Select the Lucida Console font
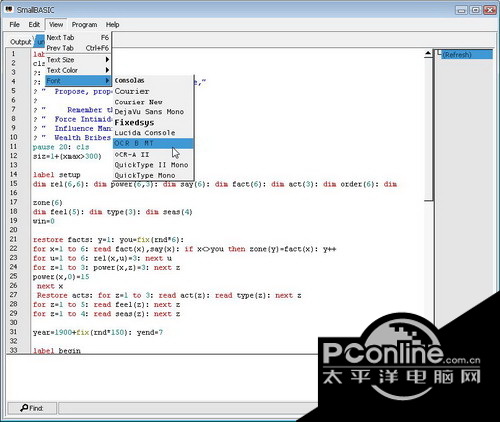This screenshot has width=500, height=422. coord(153,133)
